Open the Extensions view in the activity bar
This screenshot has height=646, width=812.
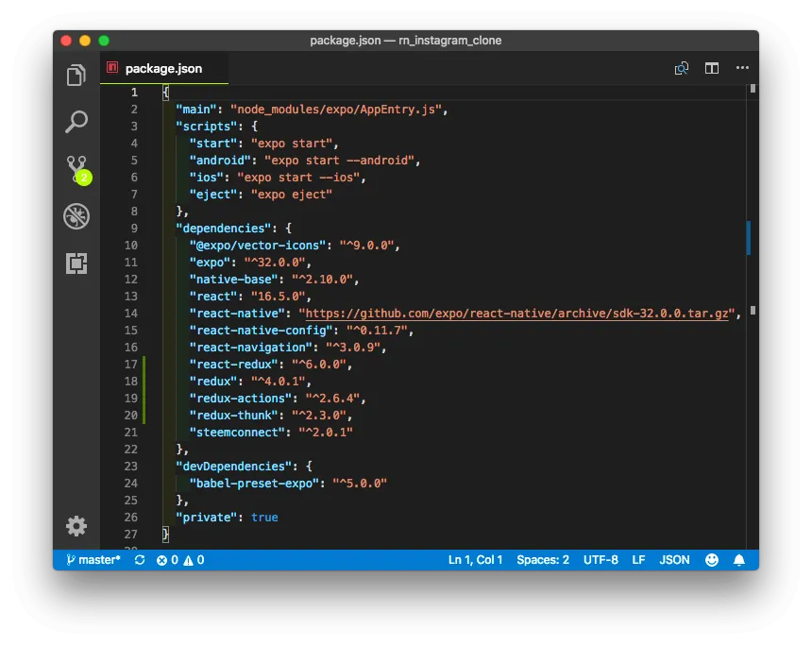(76, 263)
